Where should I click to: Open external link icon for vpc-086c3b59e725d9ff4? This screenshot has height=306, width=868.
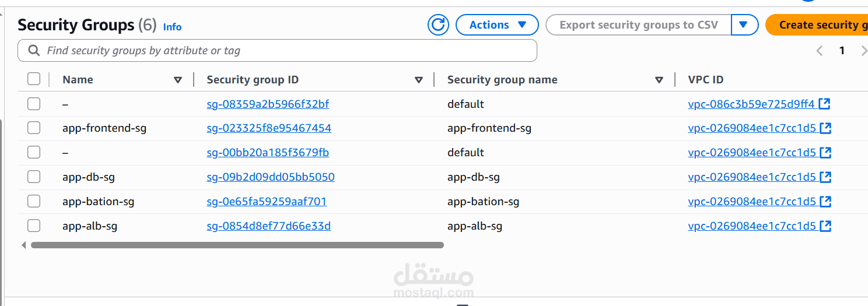tap(824, 104)
